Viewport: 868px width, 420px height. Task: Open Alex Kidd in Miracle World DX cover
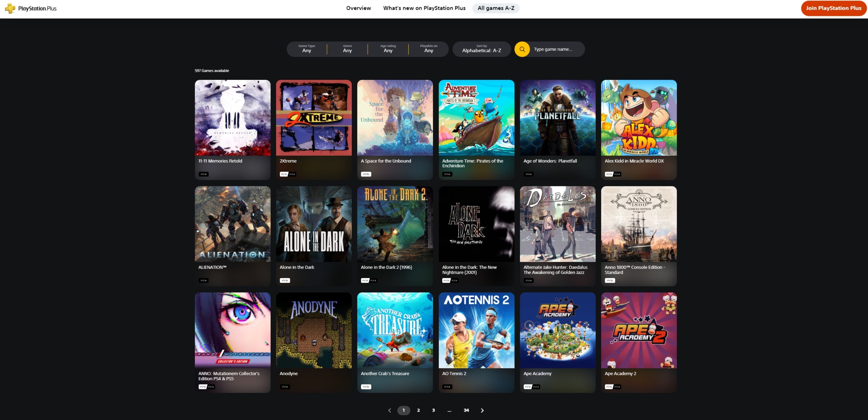coord(639,118)
